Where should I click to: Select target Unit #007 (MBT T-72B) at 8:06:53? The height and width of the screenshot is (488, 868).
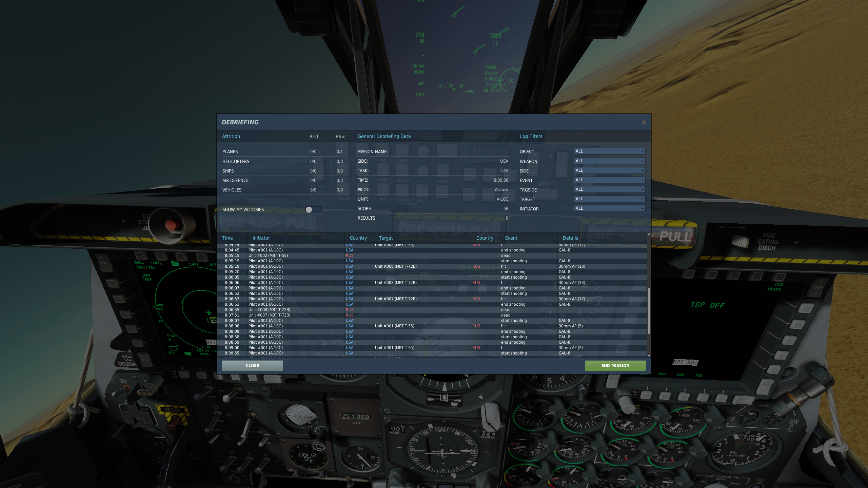(x=396, y=299)
